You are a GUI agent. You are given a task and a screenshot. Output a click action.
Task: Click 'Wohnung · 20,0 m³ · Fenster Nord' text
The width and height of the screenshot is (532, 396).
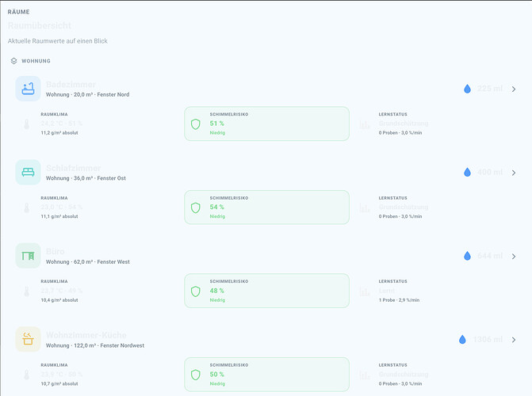tap(87, 94)
